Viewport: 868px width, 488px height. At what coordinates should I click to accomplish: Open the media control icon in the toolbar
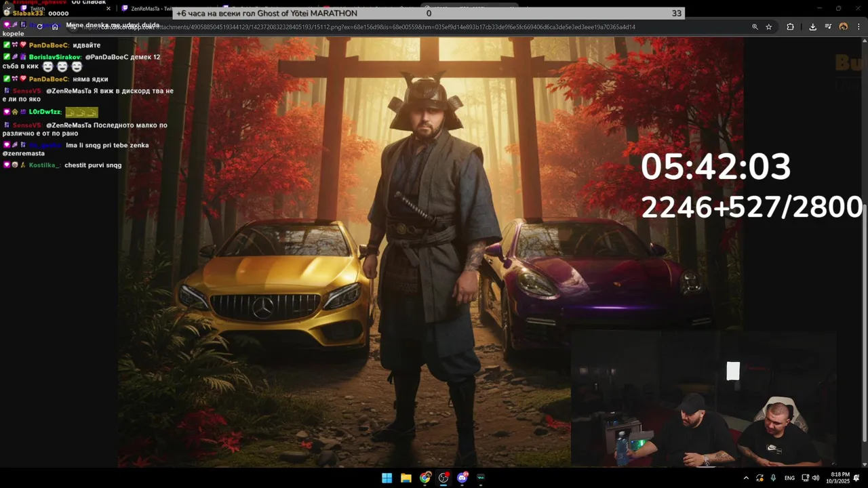828,27
